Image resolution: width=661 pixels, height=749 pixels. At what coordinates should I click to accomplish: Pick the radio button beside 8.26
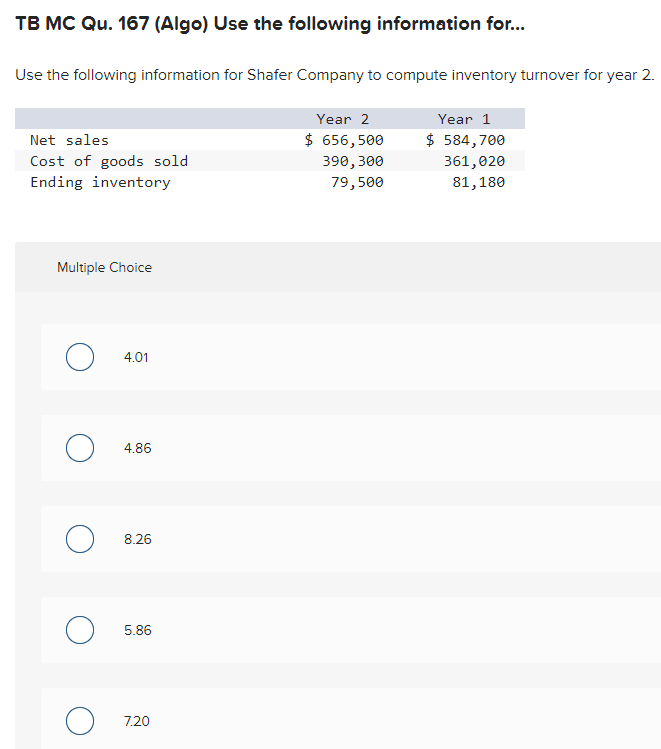click(80, 539)
